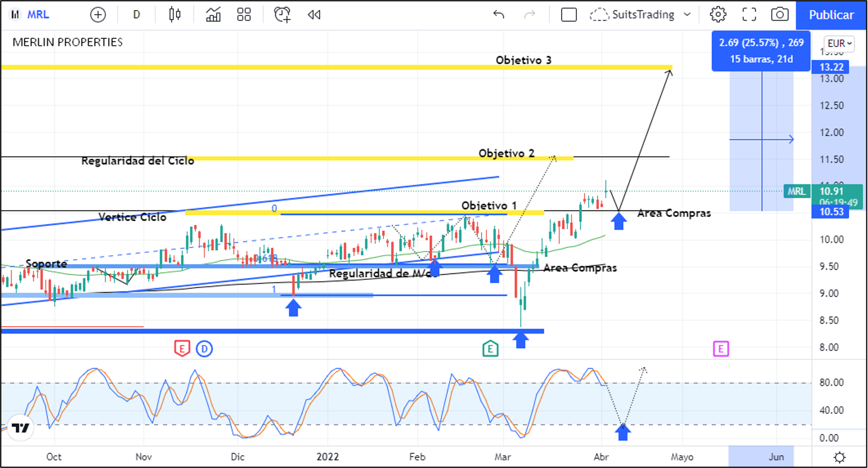Click the red E earnings marker

coord(182,349)
